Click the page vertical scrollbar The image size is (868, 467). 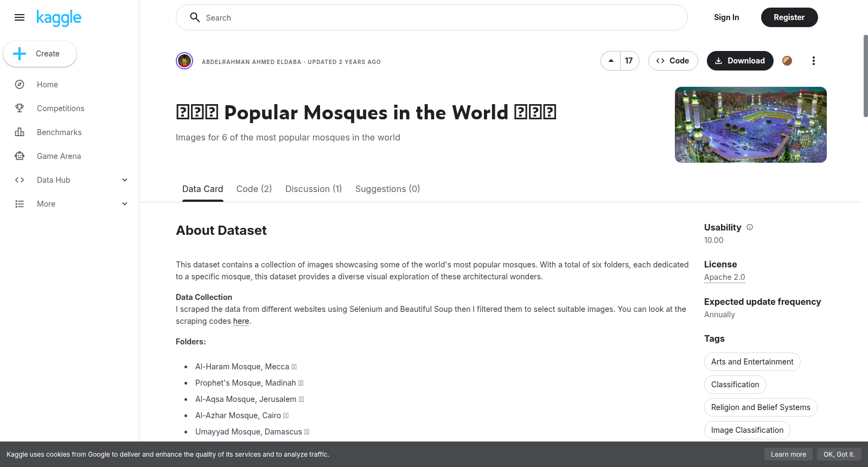point(865,76)
